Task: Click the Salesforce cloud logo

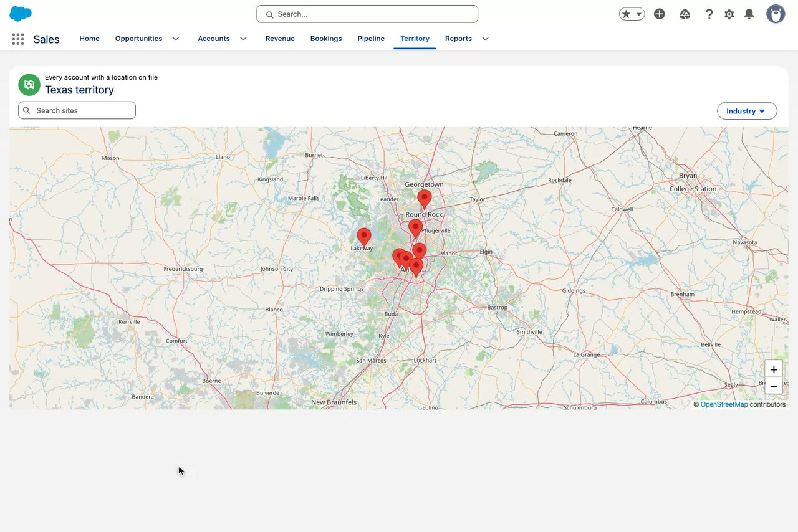Action: 21,14
